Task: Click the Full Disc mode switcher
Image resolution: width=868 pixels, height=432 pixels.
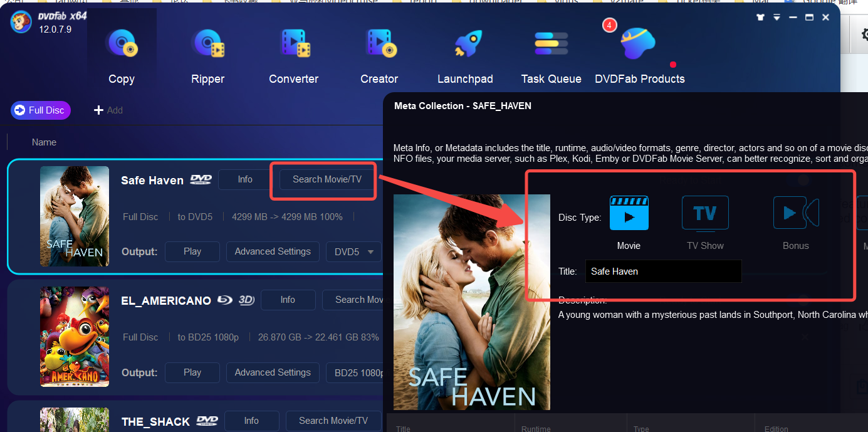Action: [x=41, y=110]
